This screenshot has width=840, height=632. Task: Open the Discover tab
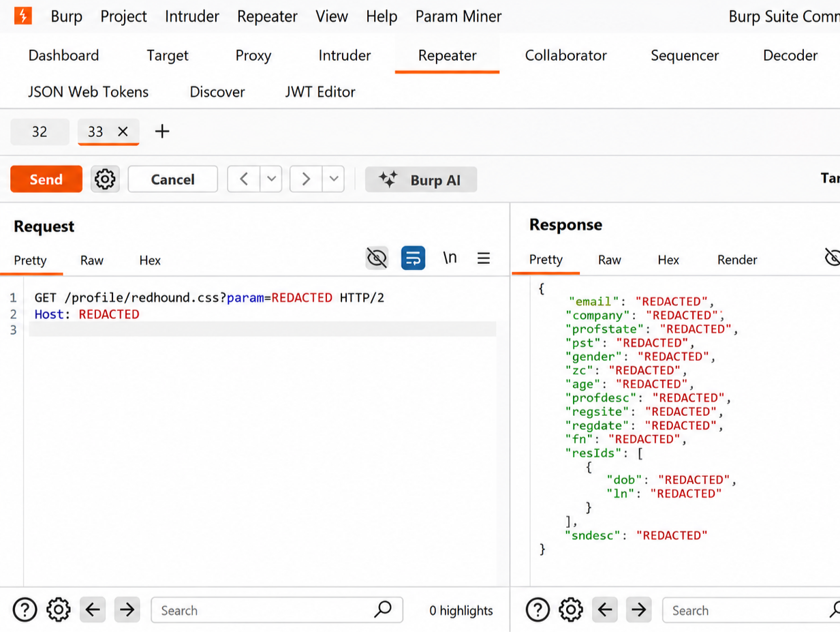[x=217, y=91]
